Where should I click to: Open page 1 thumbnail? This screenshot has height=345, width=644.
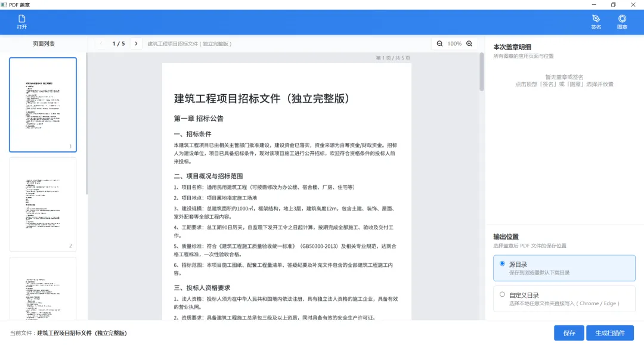pyautogui.click(x=43, y=105)
